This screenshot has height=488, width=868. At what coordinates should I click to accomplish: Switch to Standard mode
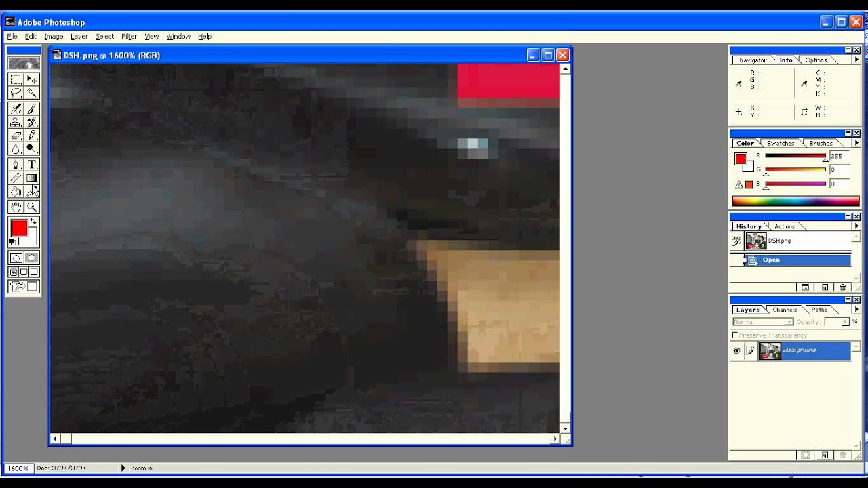pos(16,258)
